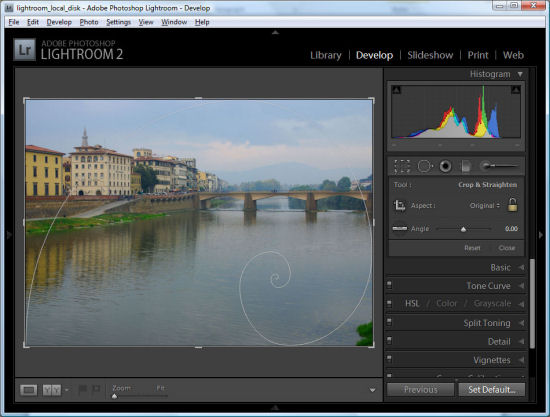Open the File menu
Viewport: 550px width, 417px height.
point(14,22)
